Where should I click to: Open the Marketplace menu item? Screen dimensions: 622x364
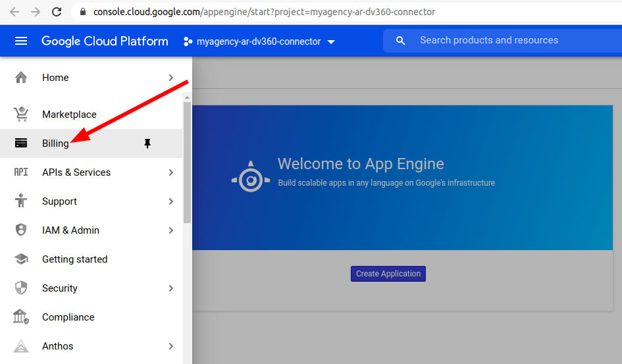[x=91, y=114]
